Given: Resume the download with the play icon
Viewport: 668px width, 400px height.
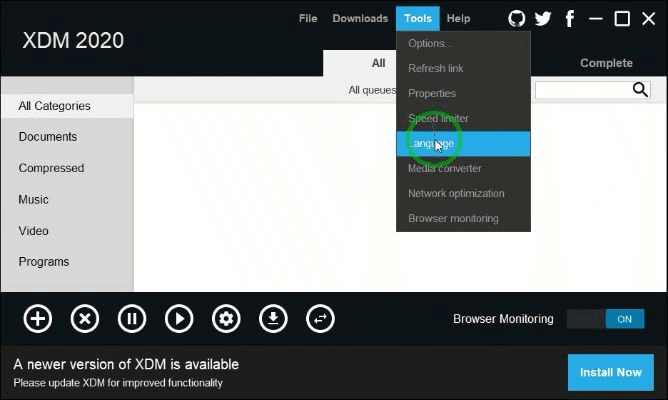Looking at the screenshot, I should pyautogui.click(x=179, y=319).
